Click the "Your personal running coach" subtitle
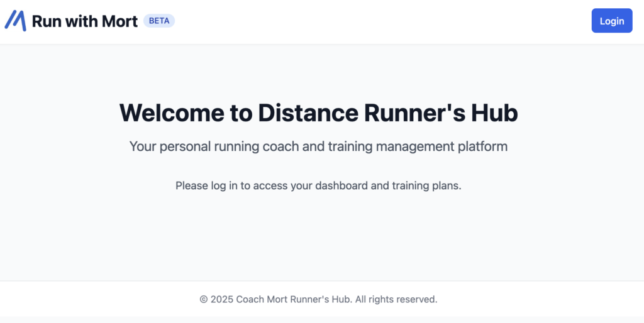 coord(318,146)
